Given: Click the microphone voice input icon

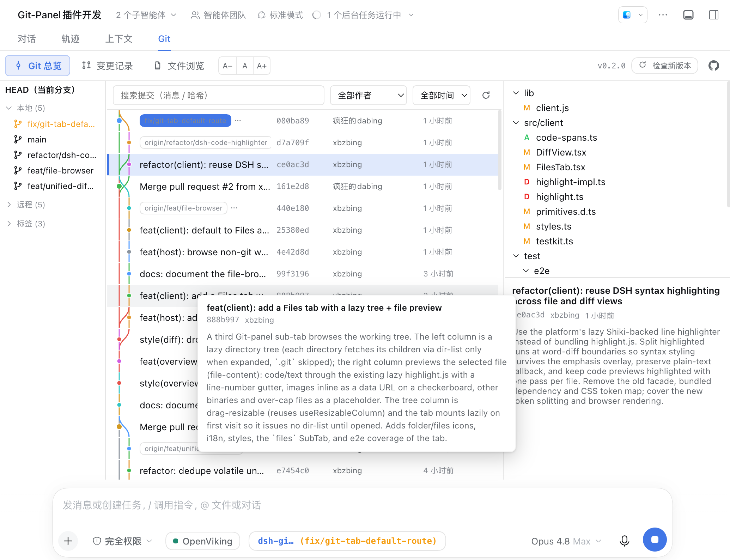Looking at the screenshot, I should point(624,541).
